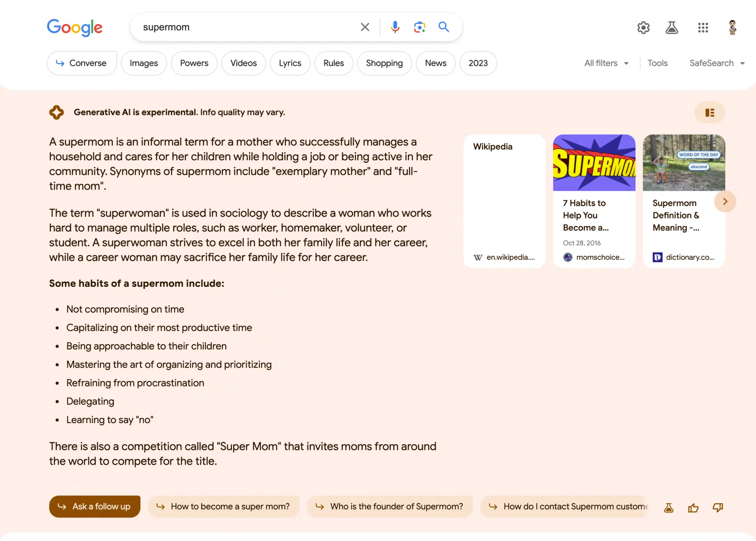Image resolution: width=756 pixels, height=541 pixels.
Task: Click the "Oct 28, 2016" date text
Action: [x=582, y=243]
